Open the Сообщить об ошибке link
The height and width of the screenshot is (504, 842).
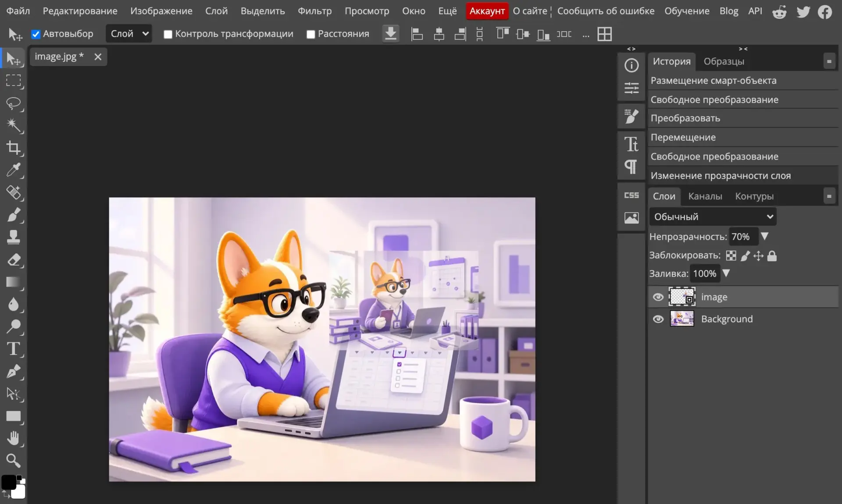606,11
